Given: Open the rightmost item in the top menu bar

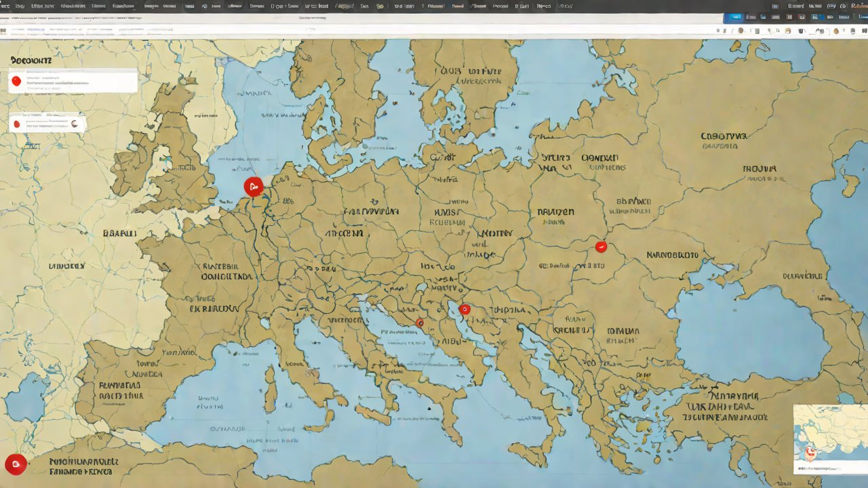Looking at the screenshot, I should click(x=859, y=6).
